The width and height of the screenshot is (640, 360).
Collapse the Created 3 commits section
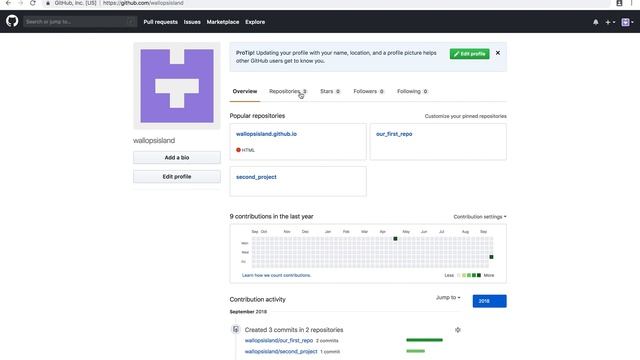click(x=458, y=330)
